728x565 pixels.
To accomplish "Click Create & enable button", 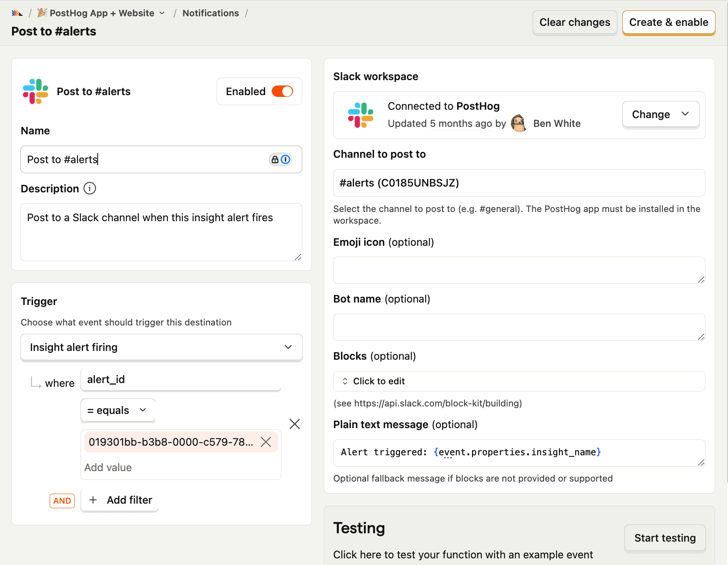I will pyautogui.click(x=668, y=22).
